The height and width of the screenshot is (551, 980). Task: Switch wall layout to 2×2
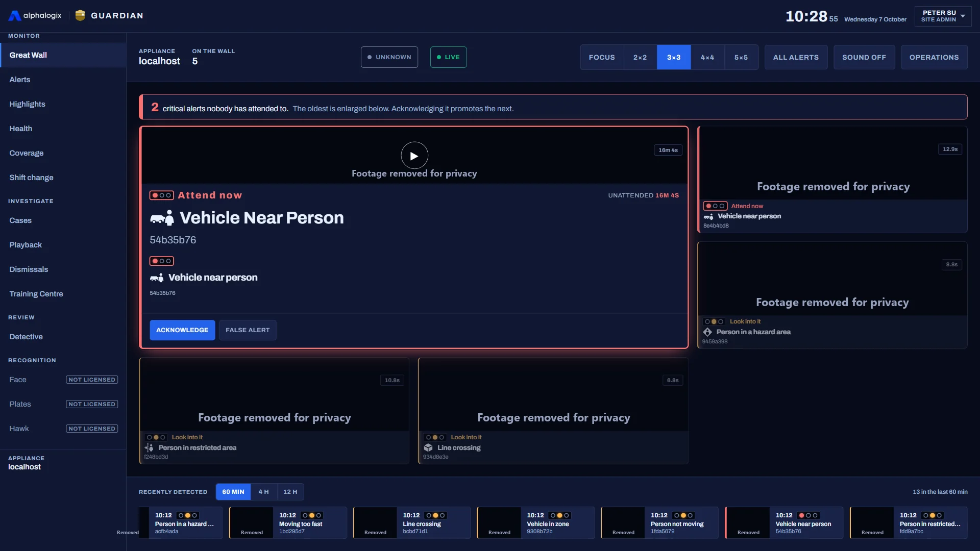click(640, 57)
